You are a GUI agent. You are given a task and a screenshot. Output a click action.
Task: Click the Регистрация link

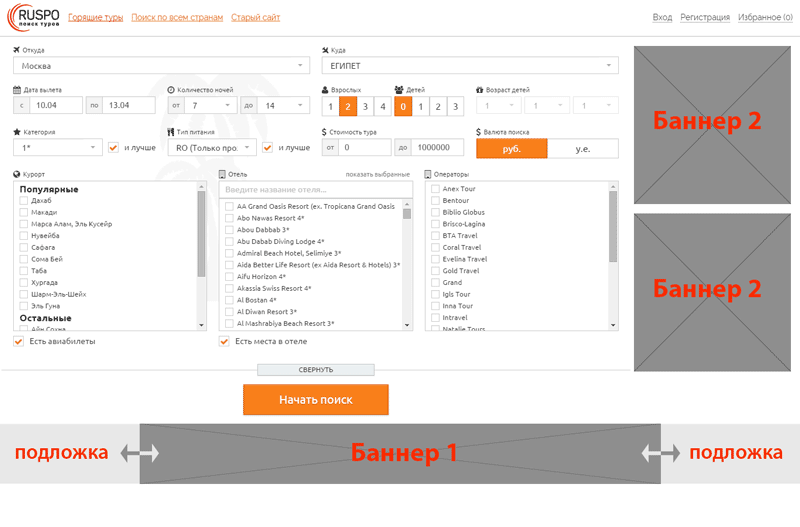click(x=705, y=17)
